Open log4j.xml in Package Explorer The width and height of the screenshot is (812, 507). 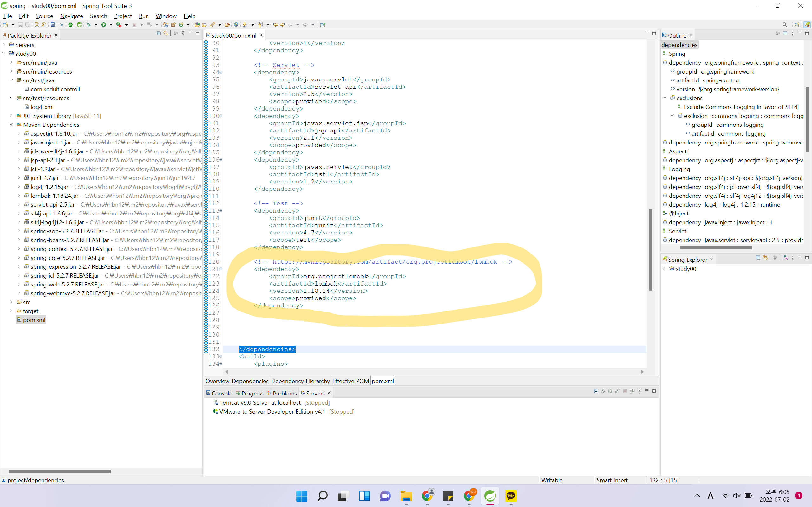(42, 107)
